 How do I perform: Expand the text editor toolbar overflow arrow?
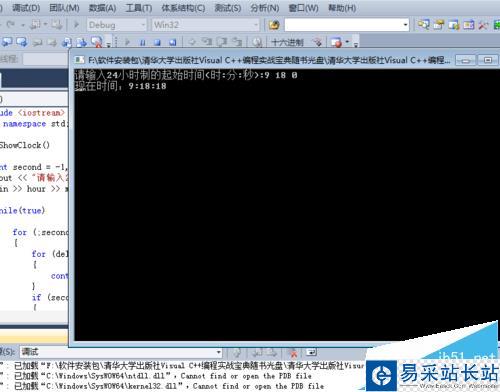[108, 43]
